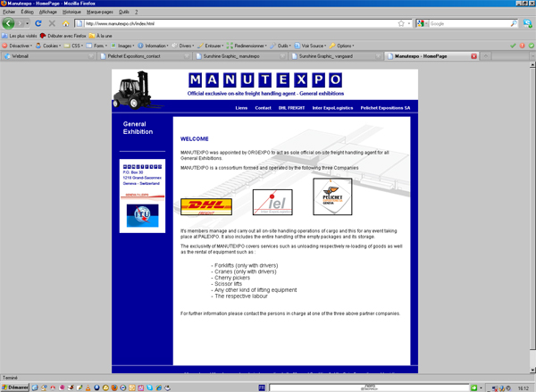
Task: Click the green circled check icon
Action: pyautogui.click(x=532, y=46)
